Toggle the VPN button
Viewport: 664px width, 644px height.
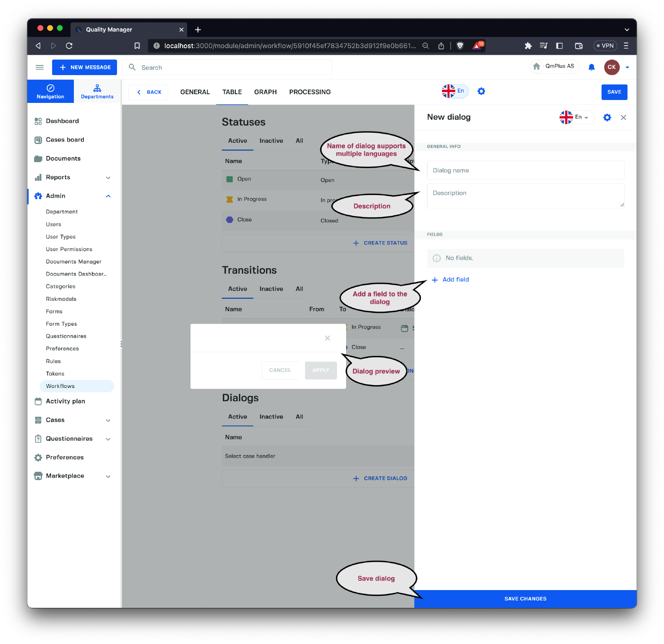[x=605, y=46]
